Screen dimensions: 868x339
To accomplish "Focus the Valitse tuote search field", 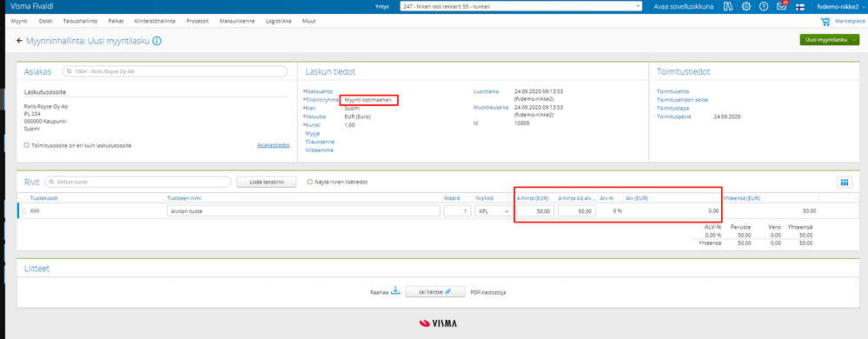I will [x=138, y=183].
